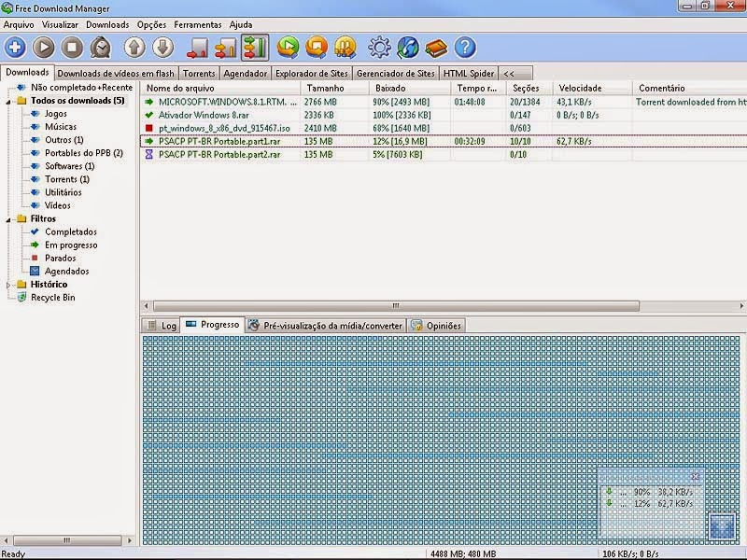Select Não completado+Recente tree item

coord(81,88)
